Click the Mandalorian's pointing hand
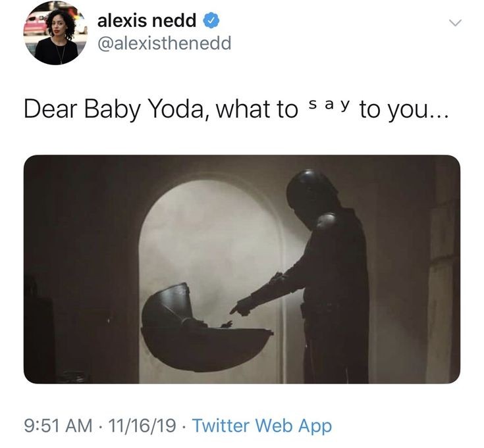 coord(242,307)
